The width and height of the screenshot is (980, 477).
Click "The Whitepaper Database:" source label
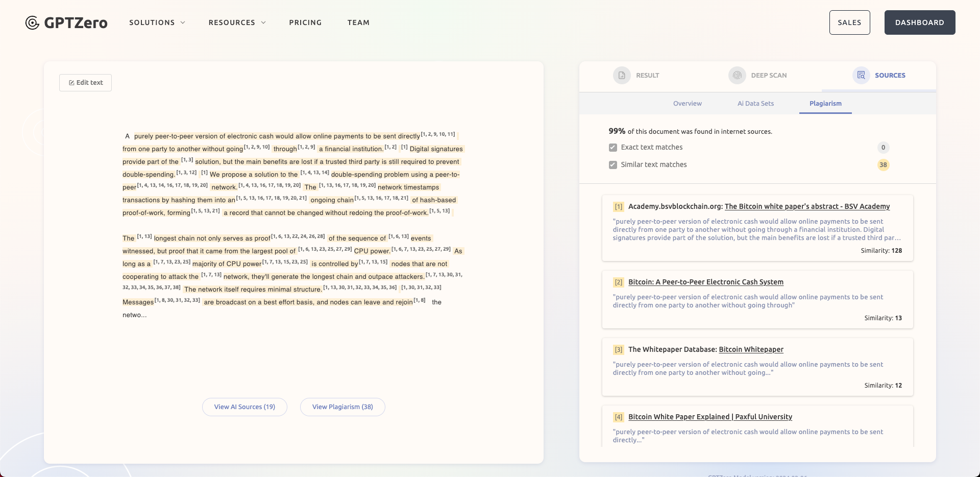tap(672, 350)
